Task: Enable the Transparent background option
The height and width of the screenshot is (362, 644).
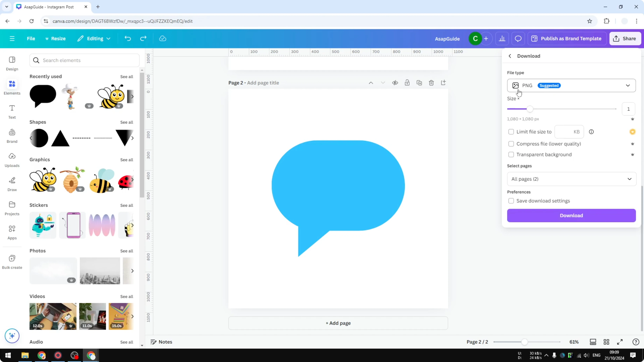Action: tap(511, 154)
